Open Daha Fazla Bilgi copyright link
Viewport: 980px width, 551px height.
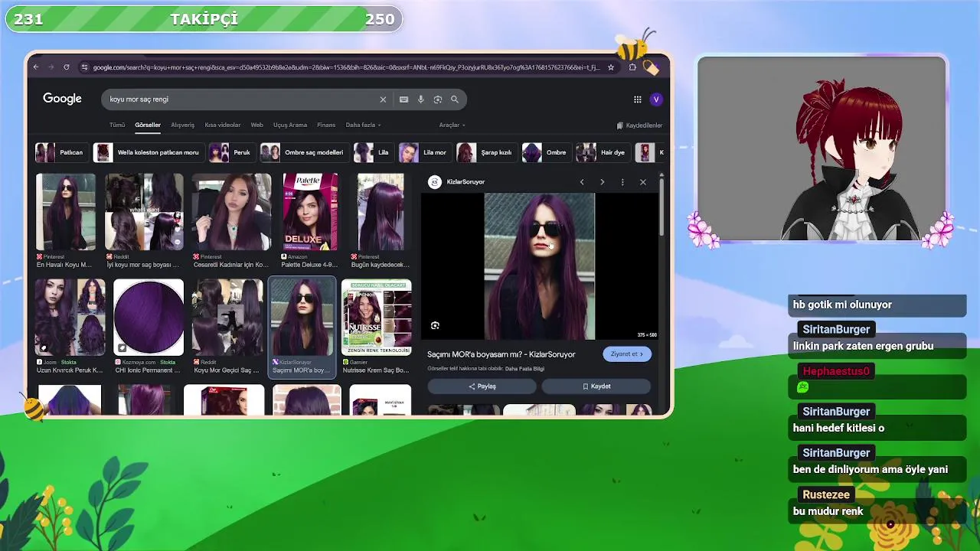524,369
